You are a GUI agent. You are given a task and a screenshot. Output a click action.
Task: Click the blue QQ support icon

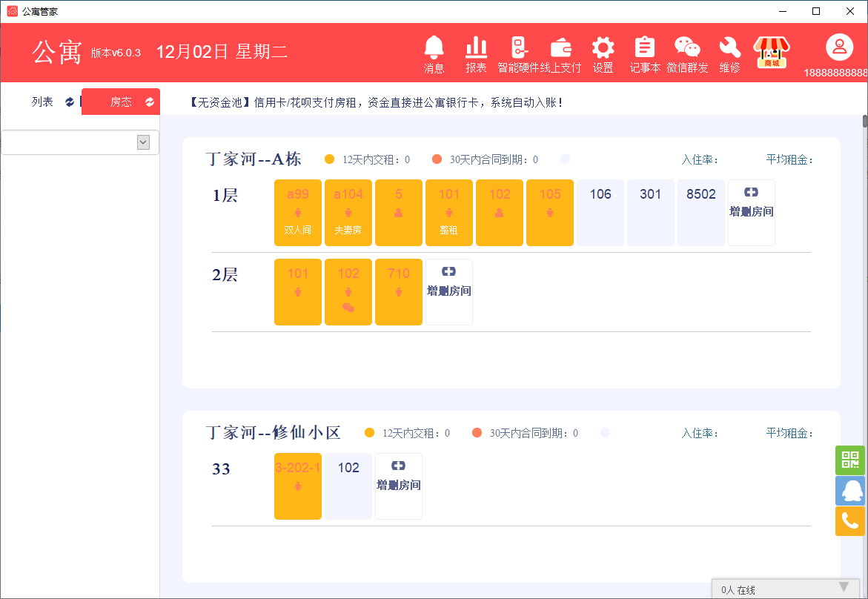point(849,491)
